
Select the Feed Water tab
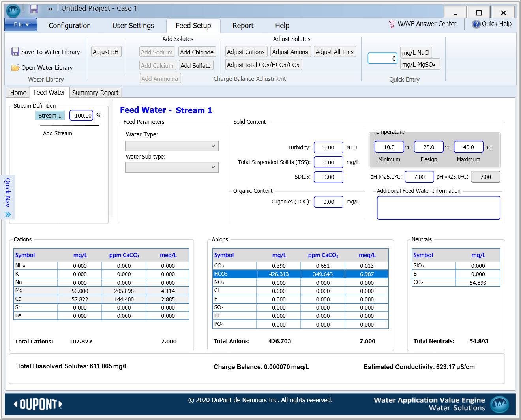(49, 92)
